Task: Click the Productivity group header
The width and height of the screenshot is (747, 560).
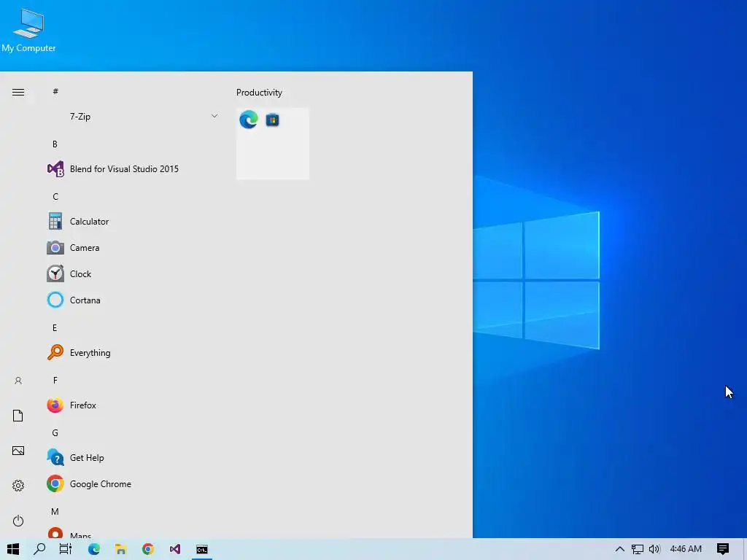Action: [x=259, y=93]
